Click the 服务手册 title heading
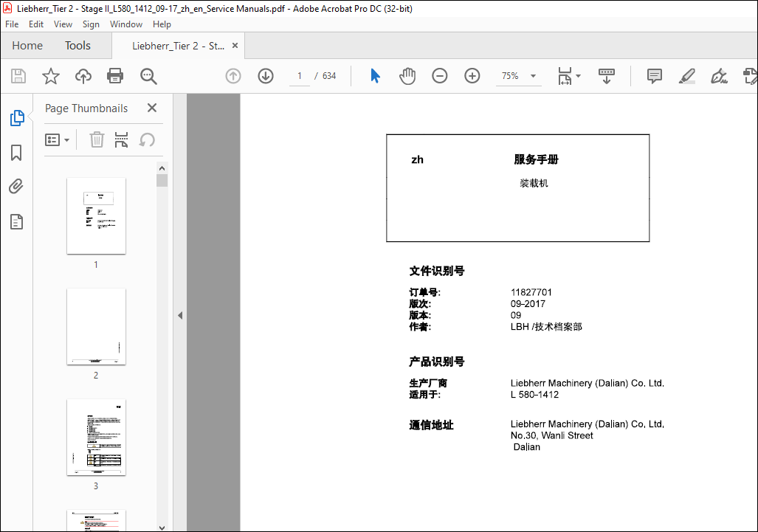 (x=536, y=159)
